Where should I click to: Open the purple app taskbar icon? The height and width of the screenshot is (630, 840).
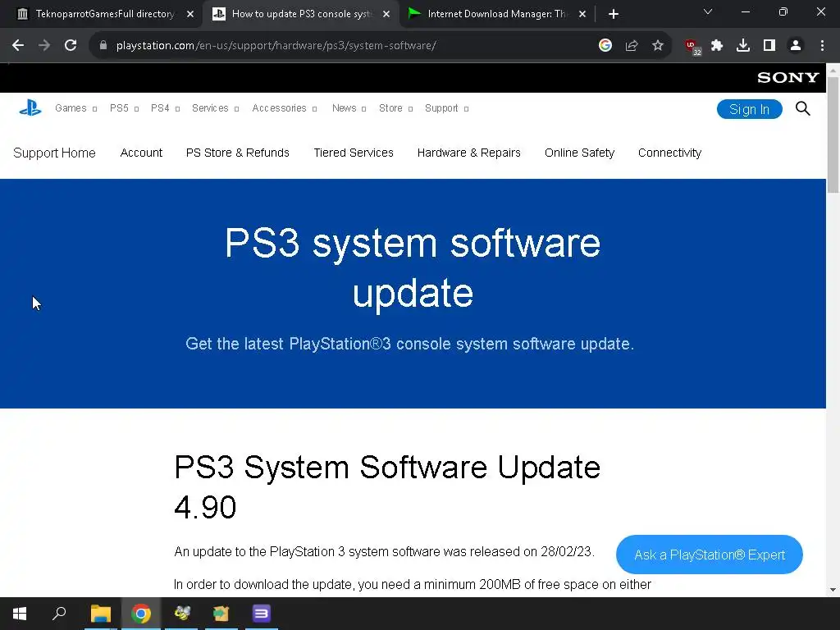[x=261, y=614]
